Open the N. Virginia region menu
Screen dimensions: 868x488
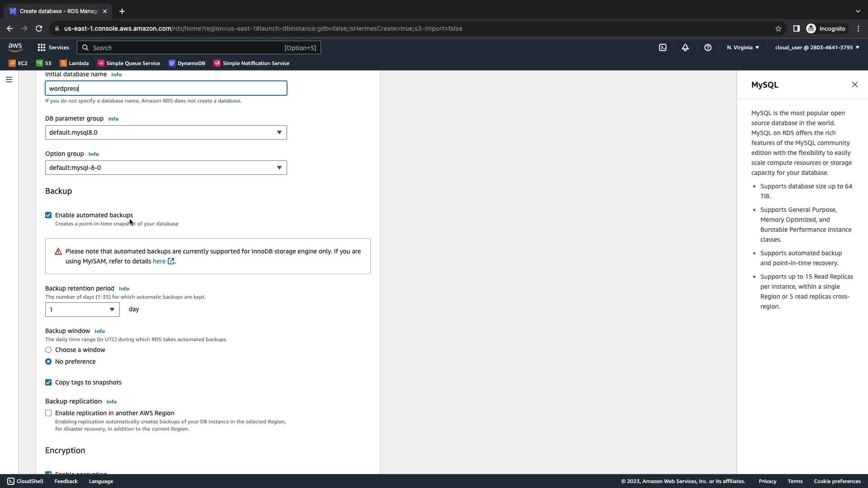point(743,47)
